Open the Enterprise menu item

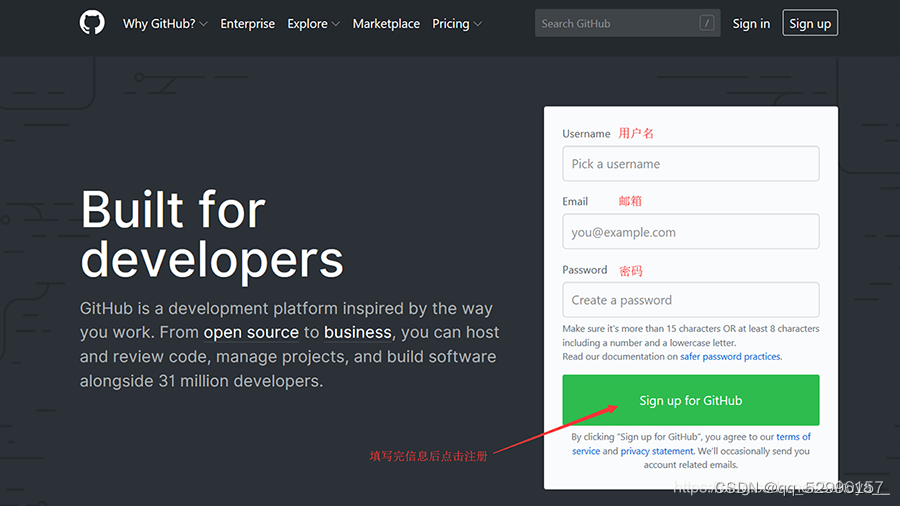247,24
